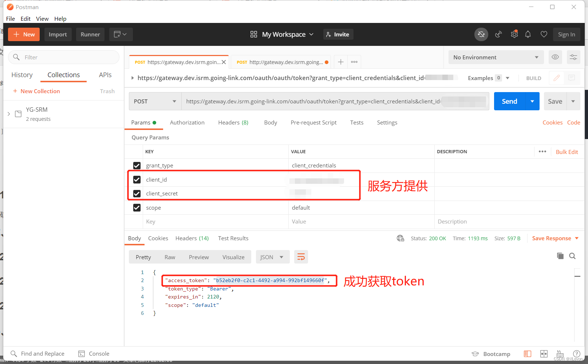Screen dimensions: 588x364
Task: Open the Send button dropdown arrow
Action: [x=532, y=101]
